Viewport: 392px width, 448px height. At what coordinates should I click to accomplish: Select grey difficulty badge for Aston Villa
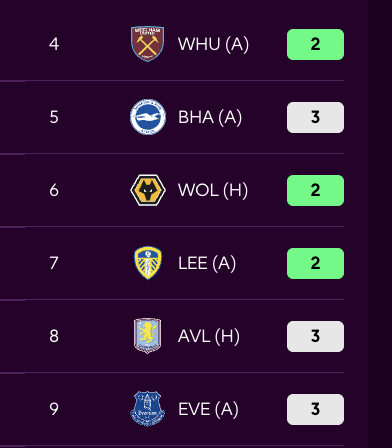315,336
